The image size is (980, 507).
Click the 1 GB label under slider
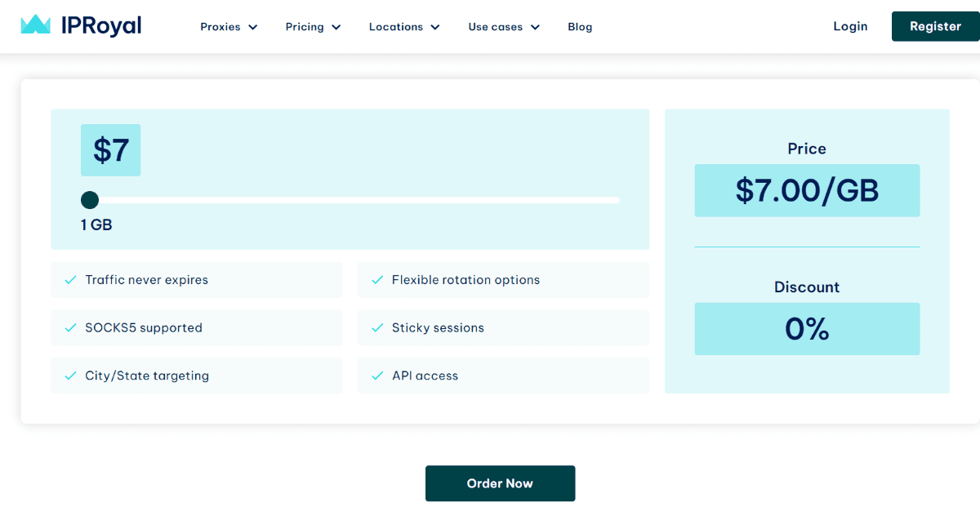coord(96,225)
